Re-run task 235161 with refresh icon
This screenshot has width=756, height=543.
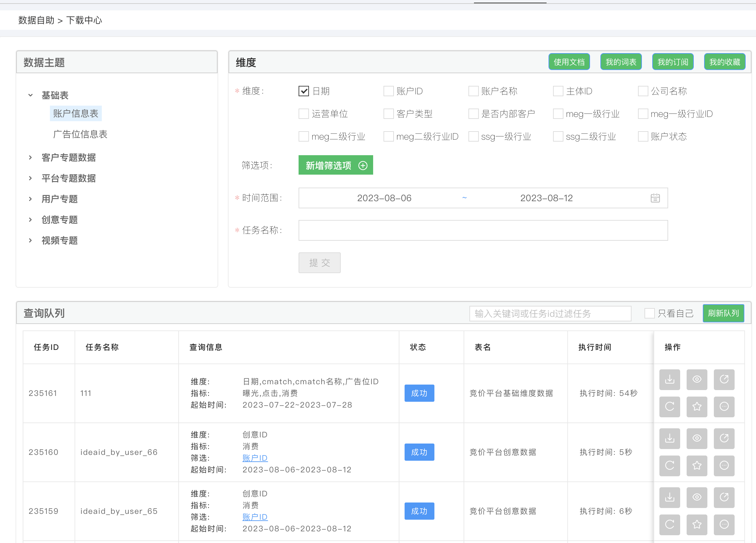669,407
